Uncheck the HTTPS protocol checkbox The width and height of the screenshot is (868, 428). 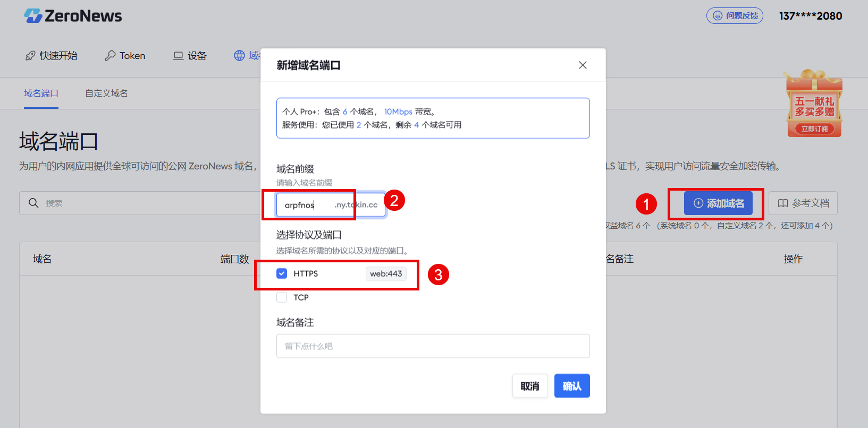[x=282, y=273]
